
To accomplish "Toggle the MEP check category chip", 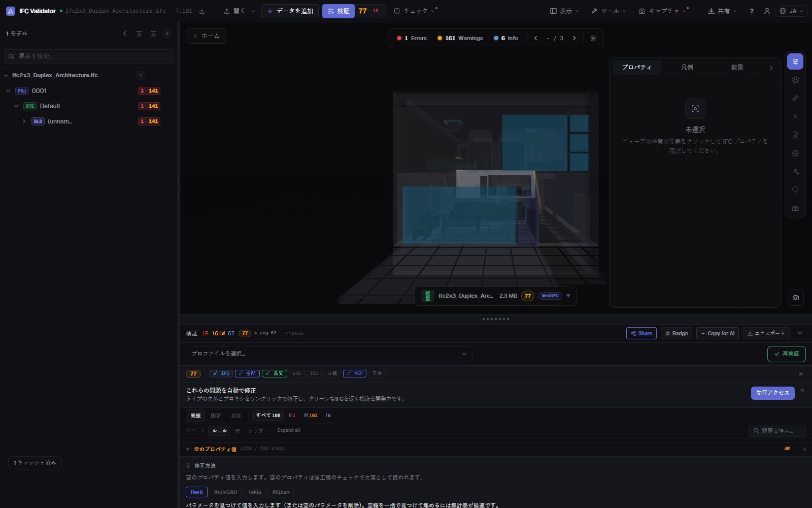I will pos(355,373).
